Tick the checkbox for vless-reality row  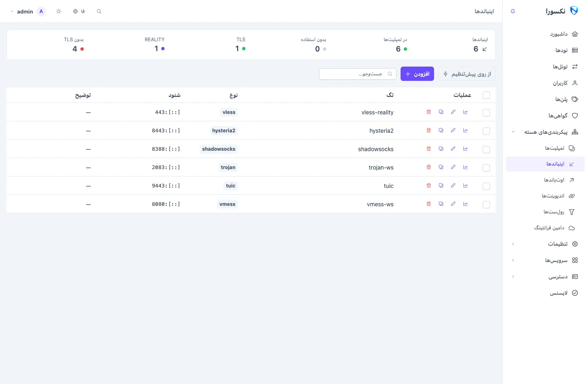point(486,113)
